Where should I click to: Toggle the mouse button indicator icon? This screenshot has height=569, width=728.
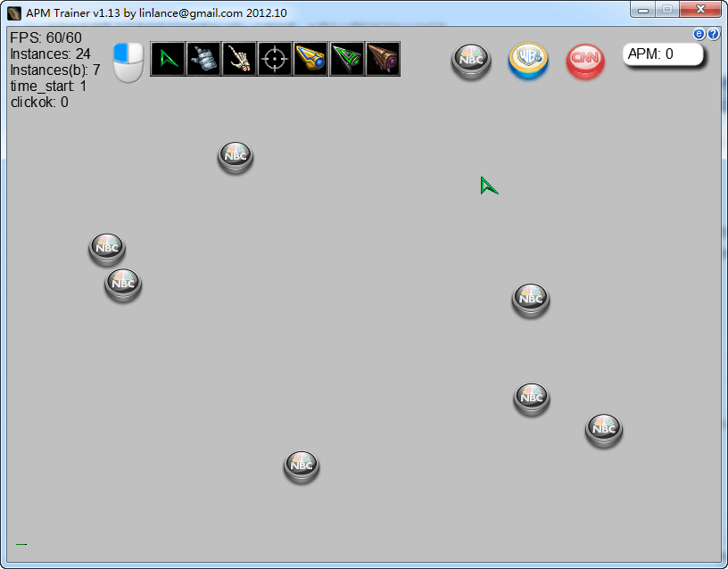(128, 62)
